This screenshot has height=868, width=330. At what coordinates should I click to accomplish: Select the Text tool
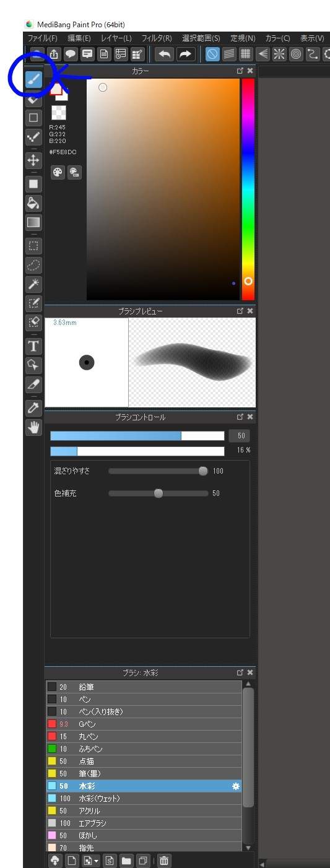(34, 346)
